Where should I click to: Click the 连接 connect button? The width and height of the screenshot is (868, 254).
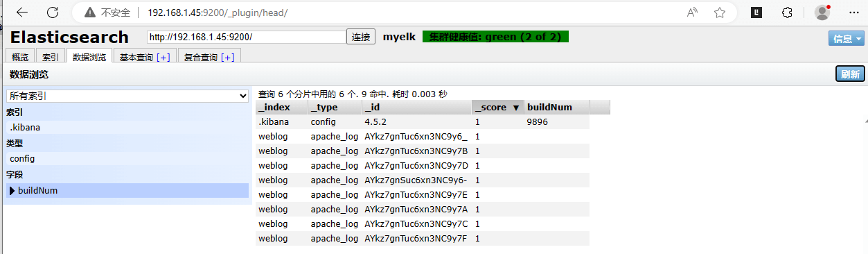[361, 37]
